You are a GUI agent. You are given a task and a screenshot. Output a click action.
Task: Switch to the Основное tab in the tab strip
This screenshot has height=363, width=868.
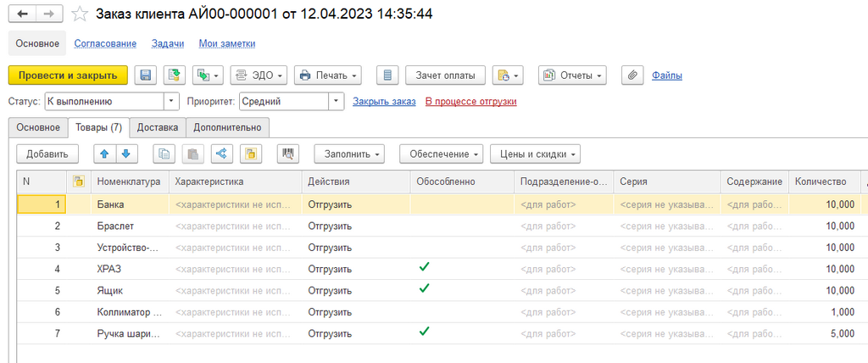(38, 127)
